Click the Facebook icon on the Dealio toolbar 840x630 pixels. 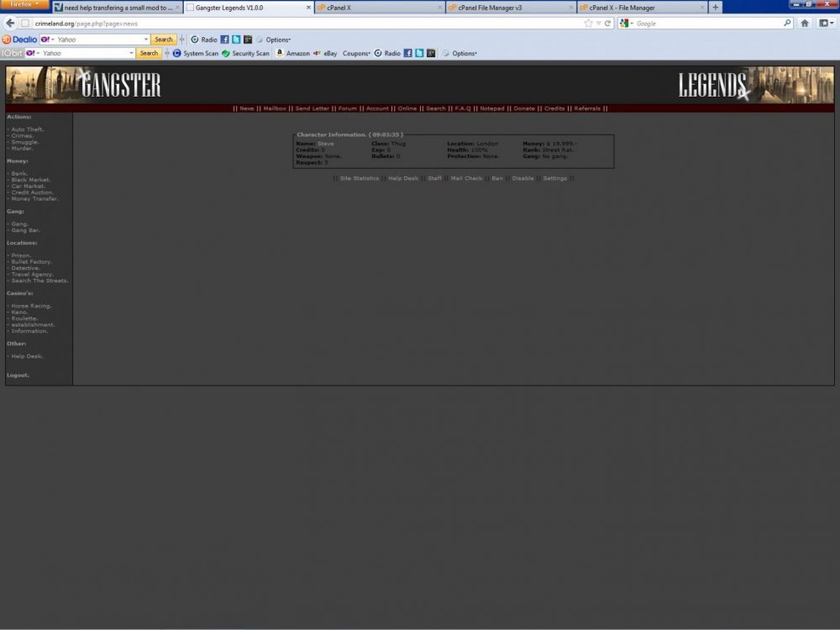pyautogui.click(x=223, y=39)
